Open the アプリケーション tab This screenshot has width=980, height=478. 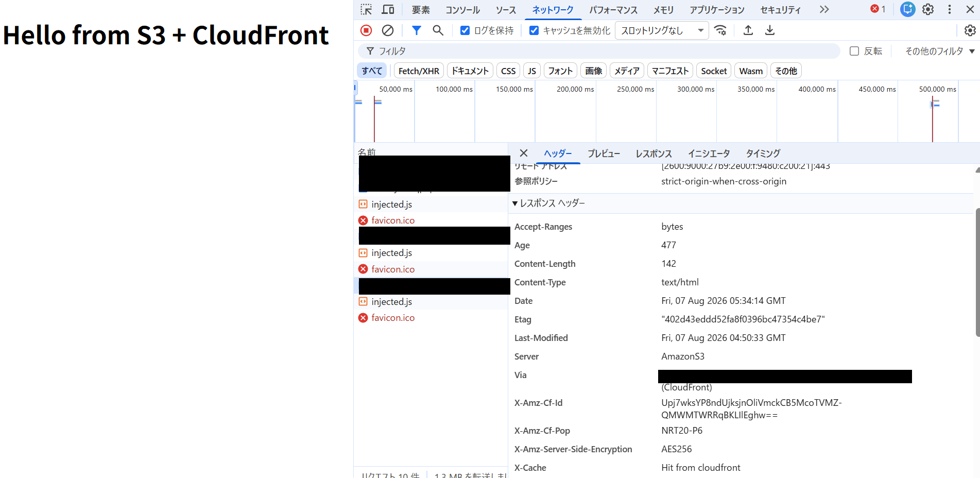click(x=717, y=10)
